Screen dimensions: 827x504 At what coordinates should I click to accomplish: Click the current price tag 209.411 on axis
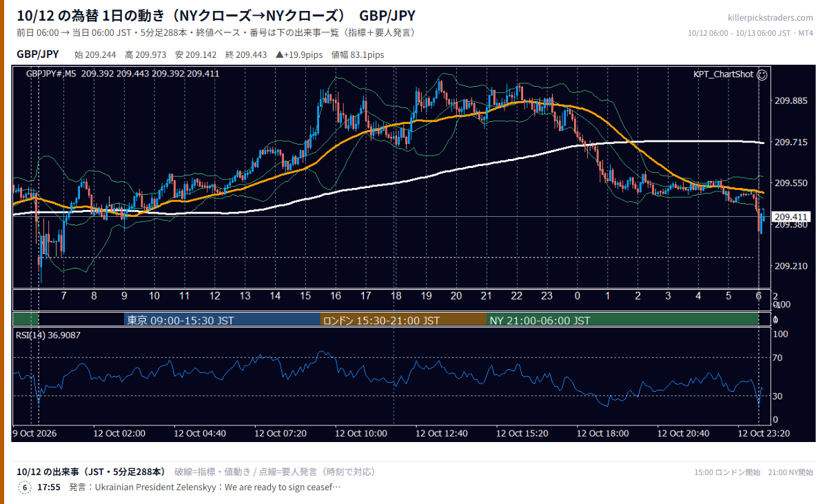[x=791, y=217]
